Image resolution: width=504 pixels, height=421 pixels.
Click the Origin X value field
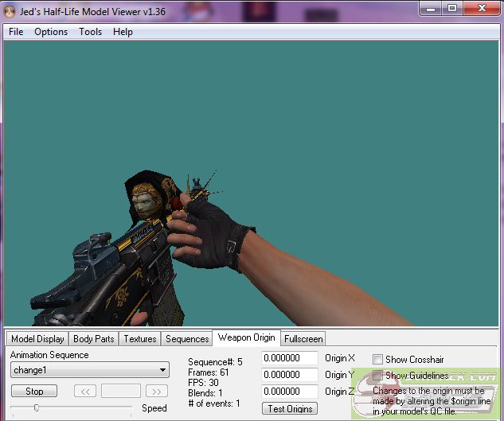290,358
